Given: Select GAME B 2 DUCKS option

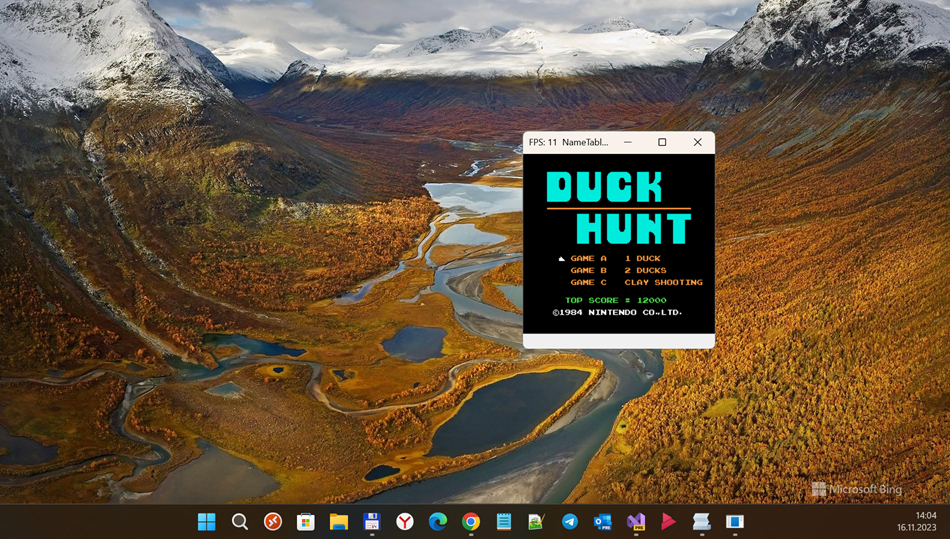Looking at the screenshot, I should point(618,271).
